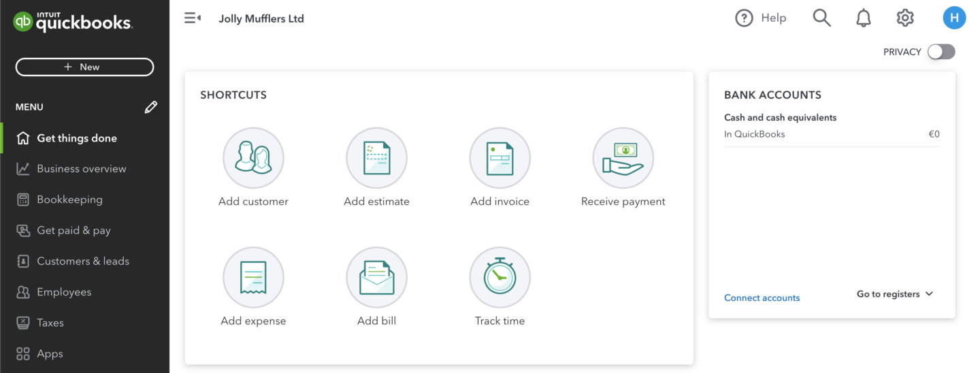Click the SHORTCUTS heading
This screenshot has height=373, width=980.
233,95
